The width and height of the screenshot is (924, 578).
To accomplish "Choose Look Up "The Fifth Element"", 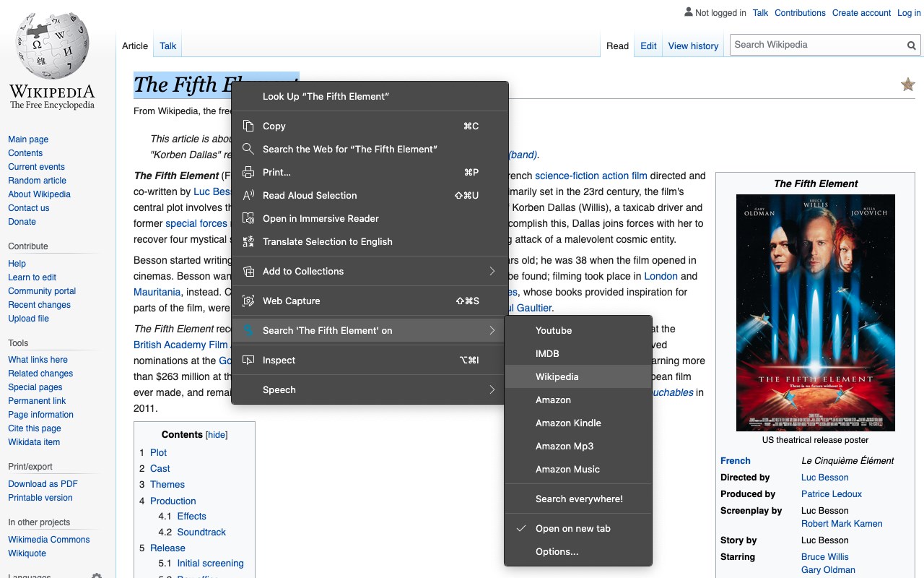I will coord(370,96).
